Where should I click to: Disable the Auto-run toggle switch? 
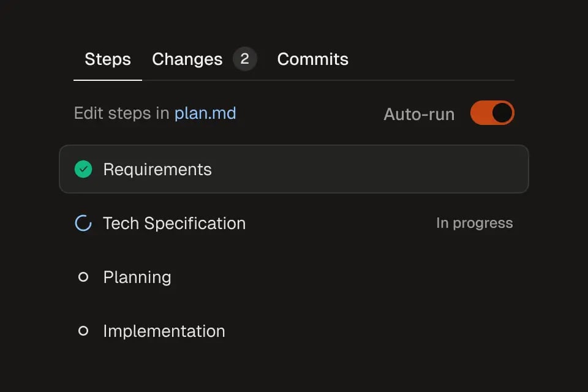pyautogui.click(x=492, y=113)
